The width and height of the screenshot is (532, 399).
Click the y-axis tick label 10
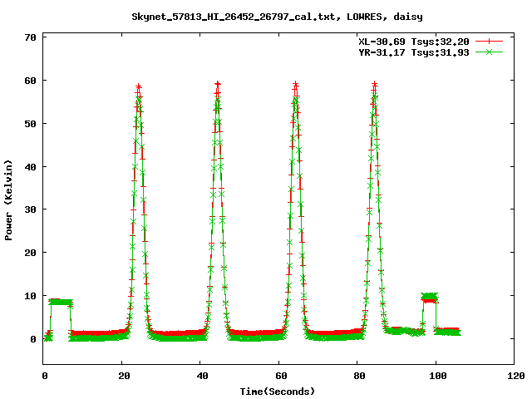(x=31, y=296)
